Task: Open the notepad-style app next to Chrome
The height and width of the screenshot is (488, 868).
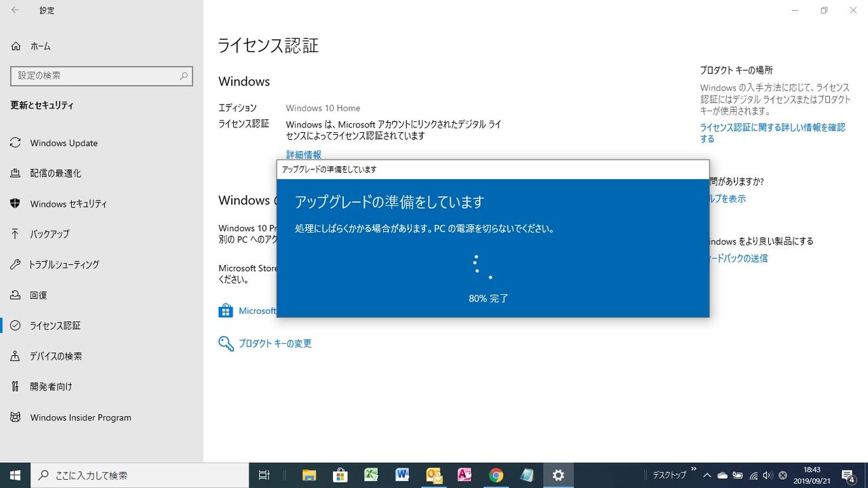Action: pos(527,475)
